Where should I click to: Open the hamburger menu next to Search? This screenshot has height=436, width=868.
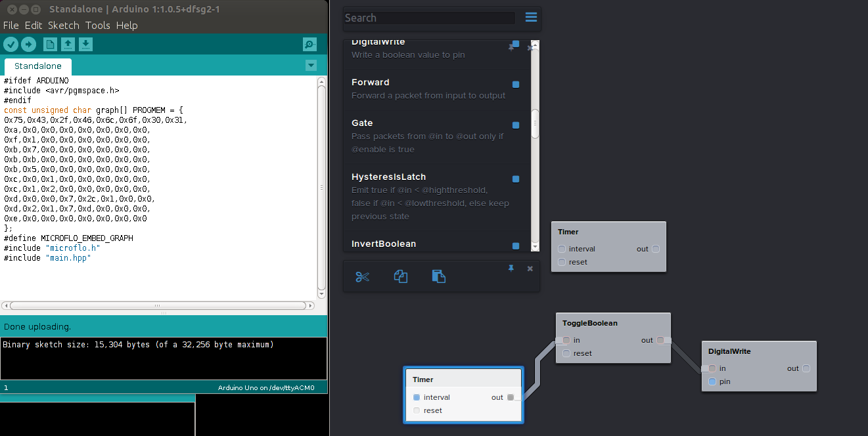coord(531,18)
